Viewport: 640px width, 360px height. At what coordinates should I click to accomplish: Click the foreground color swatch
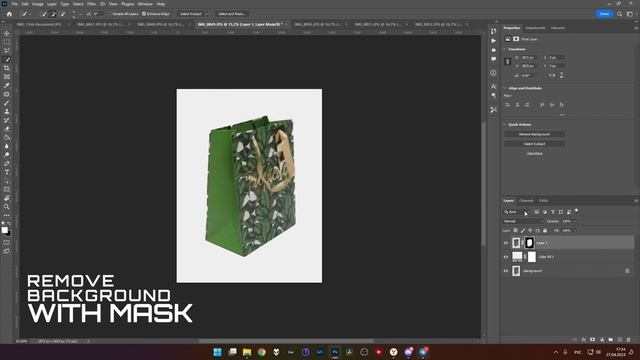tap(4, 230)
